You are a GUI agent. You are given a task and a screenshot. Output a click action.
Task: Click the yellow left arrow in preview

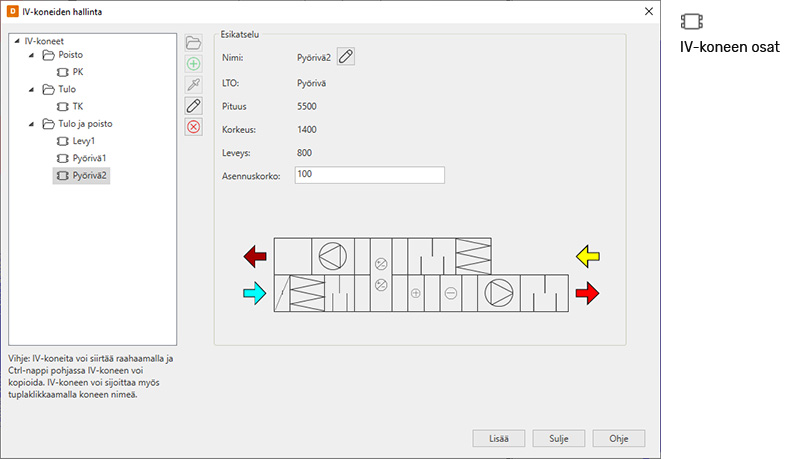[x=587, y=256]
